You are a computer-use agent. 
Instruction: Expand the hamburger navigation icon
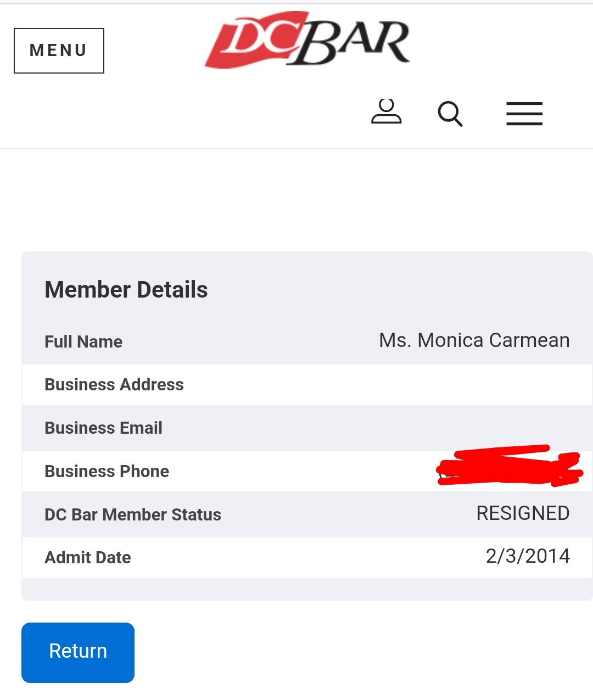[524, 114]
